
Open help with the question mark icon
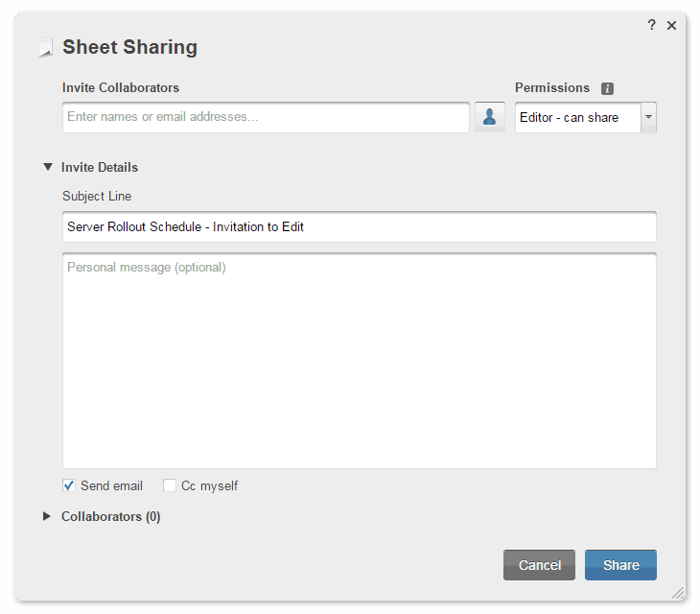[651, 26]
